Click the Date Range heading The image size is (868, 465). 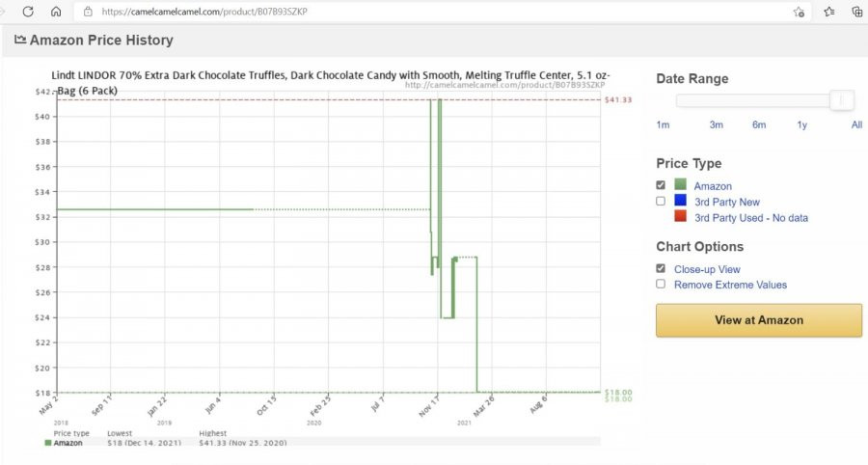pyautogui.click(x=692, y=78)
